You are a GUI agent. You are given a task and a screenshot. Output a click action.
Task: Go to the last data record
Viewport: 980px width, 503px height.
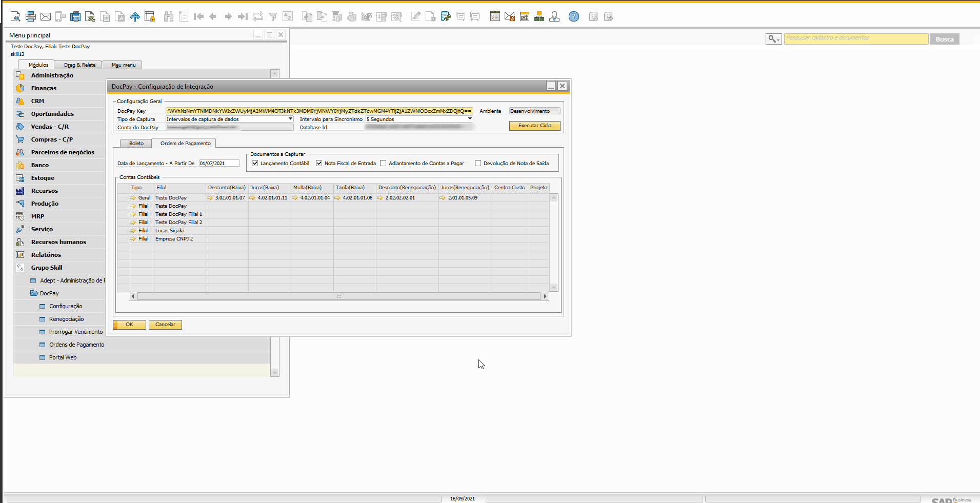tap(243, 16)
